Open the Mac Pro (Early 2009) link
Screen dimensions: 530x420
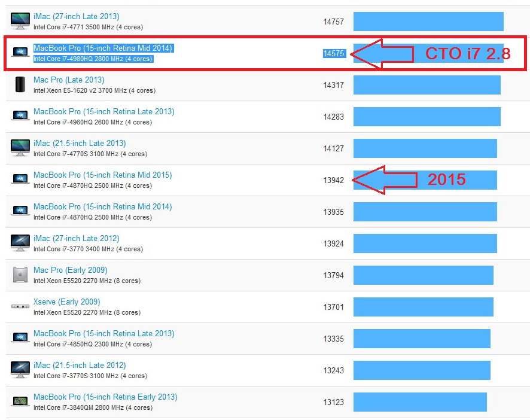[71, 270]
